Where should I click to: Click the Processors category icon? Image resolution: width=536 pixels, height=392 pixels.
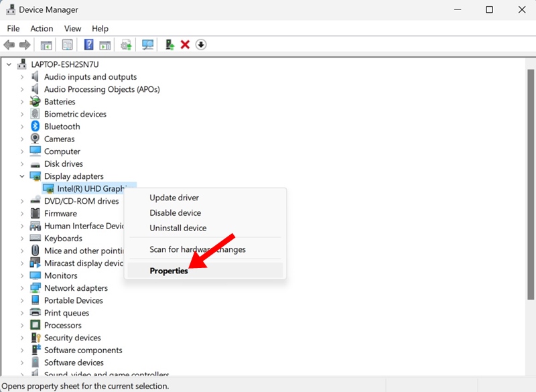[x=36, y=325]
